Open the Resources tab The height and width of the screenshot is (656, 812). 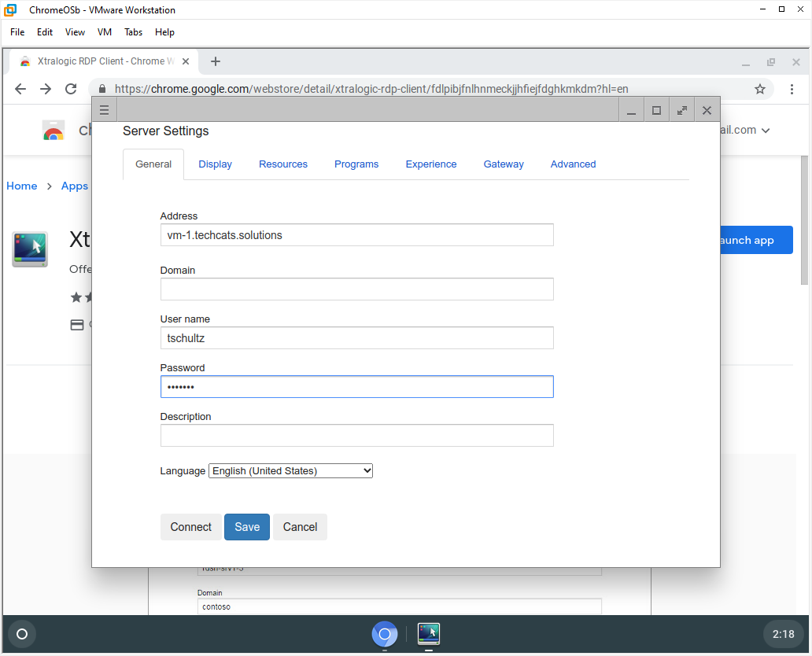[283, 164]
